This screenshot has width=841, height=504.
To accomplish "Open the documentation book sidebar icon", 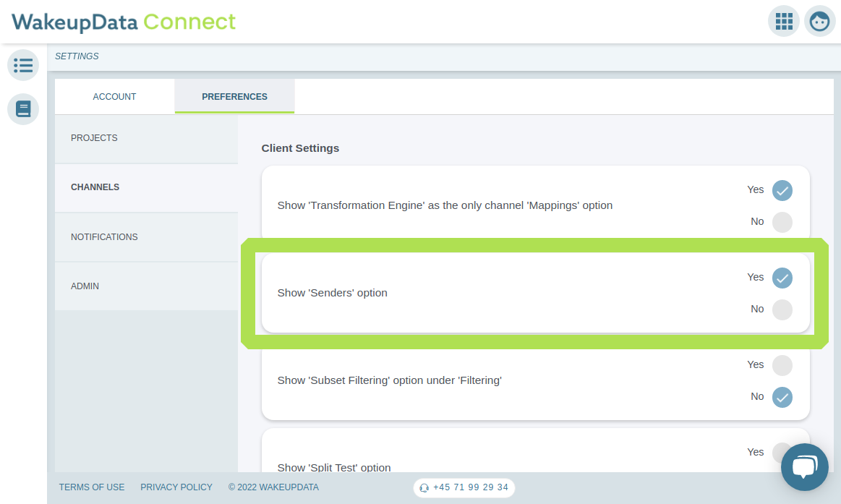I will (23, 109).
